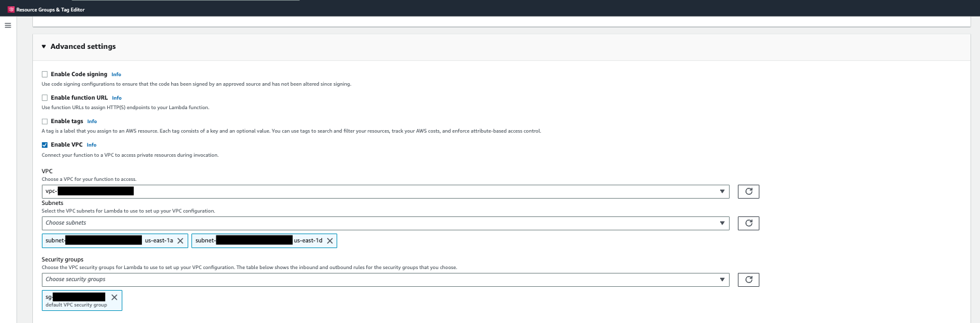Screen dimensions: 980x323
Task: Refresh the VPC list
Action: [748, 191]
